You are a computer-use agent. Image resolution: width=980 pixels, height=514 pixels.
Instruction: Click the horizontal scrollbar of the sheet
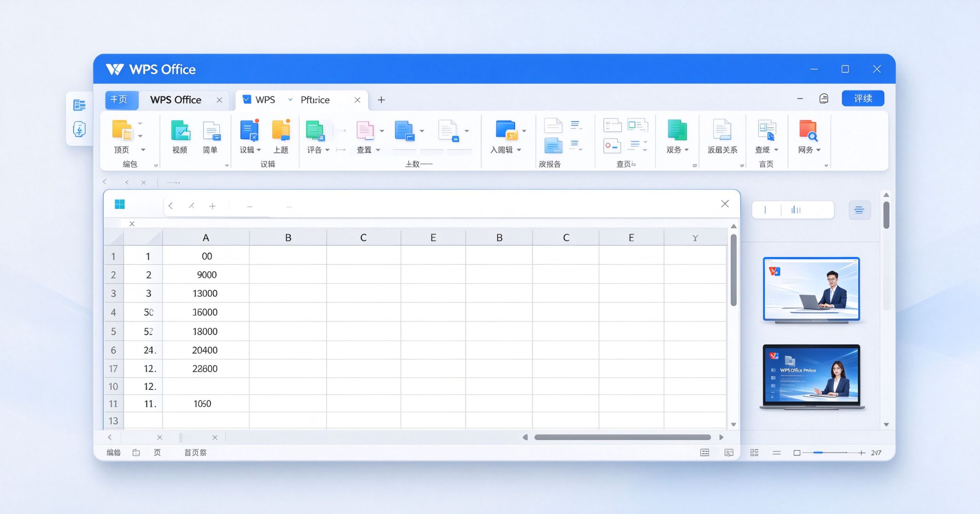coord(622,437)
